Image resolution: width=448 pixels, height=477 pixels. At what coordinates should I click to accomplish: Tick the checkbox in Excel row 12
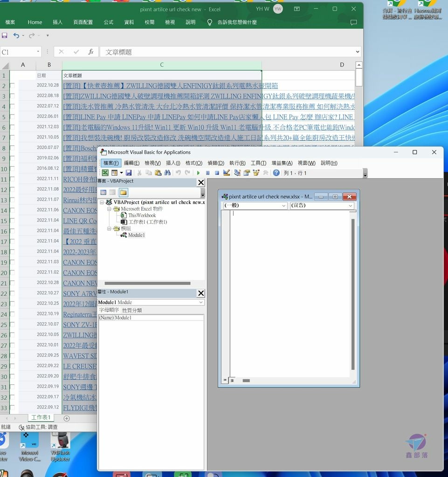coord(12,189)
